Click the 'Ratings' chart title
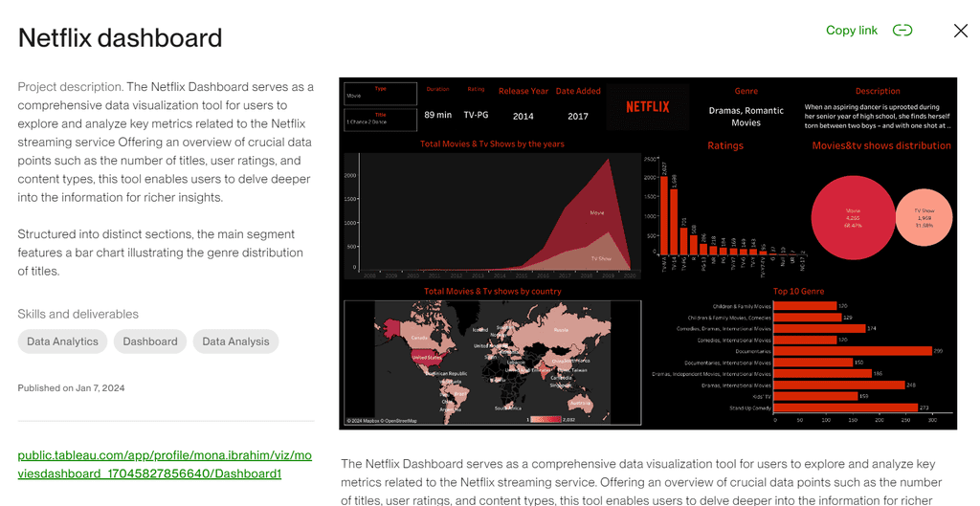Image resolution: width=980 pixels, height=506 pixels. pos(725,145)
